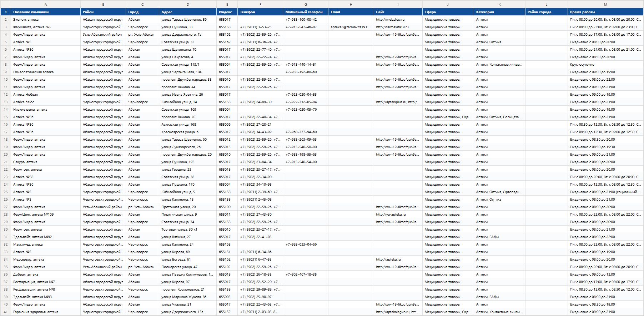Select mobile number +7–983–160–08–42
This screenshot has width=644, height=322.
(306, 20)
